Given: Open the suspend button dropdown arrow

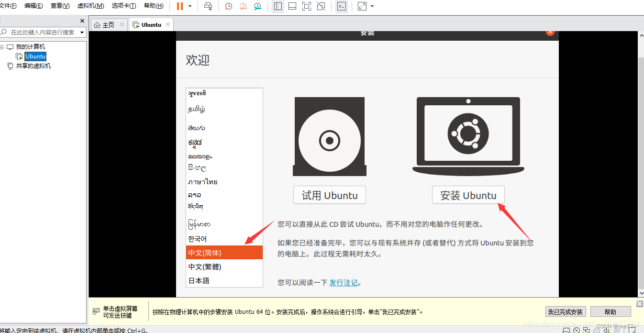Looking at the screenshot, I should (190, 6).
